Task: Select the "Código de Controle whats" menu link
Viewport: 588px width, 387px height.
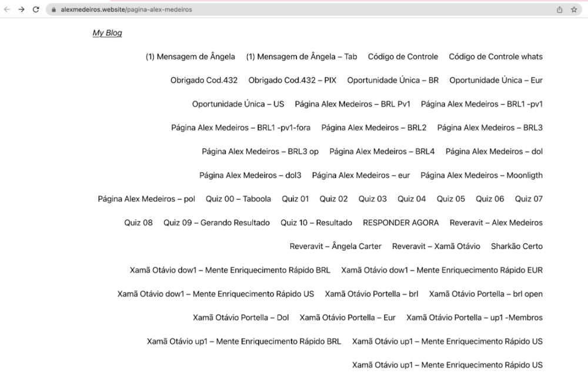Action: click(496, 56)
